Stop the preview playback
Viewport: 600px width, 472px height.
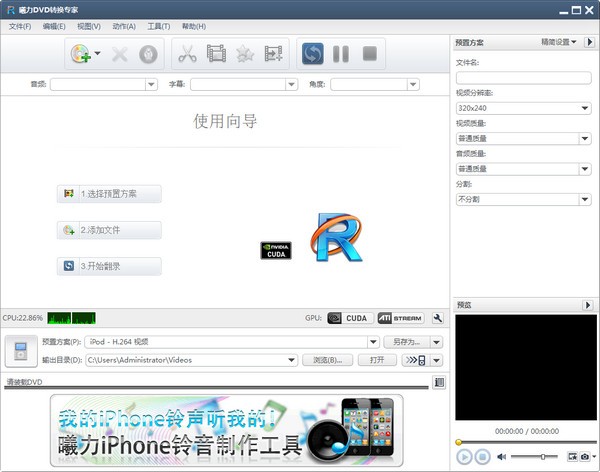tap(483, 457)
